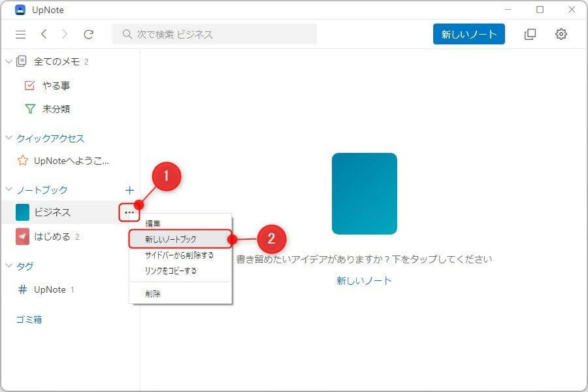Click the blue 新しいノート button
The image size is (588, 392).
pyautogui.click(x=468, y=34)
